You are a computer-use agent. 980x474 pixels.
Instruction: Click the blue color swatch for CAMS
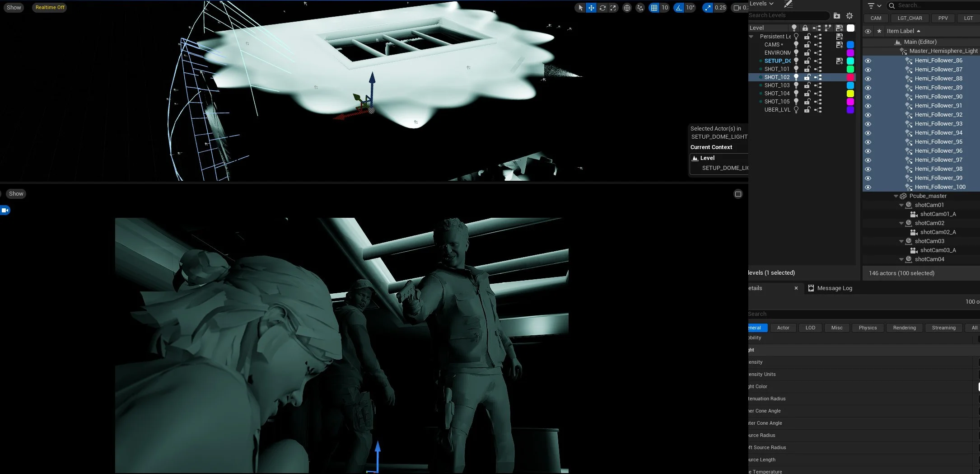[850, 45]
